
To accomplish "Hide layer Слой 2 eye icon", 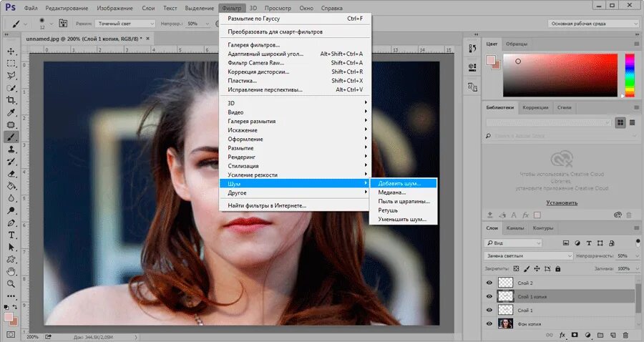I will click(x=489, y=283).
